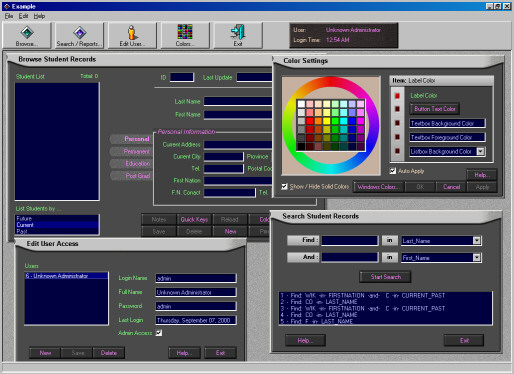Screen dimensions: 514x374
Task: Click the Login Name field
Action: tap(196, 278)
